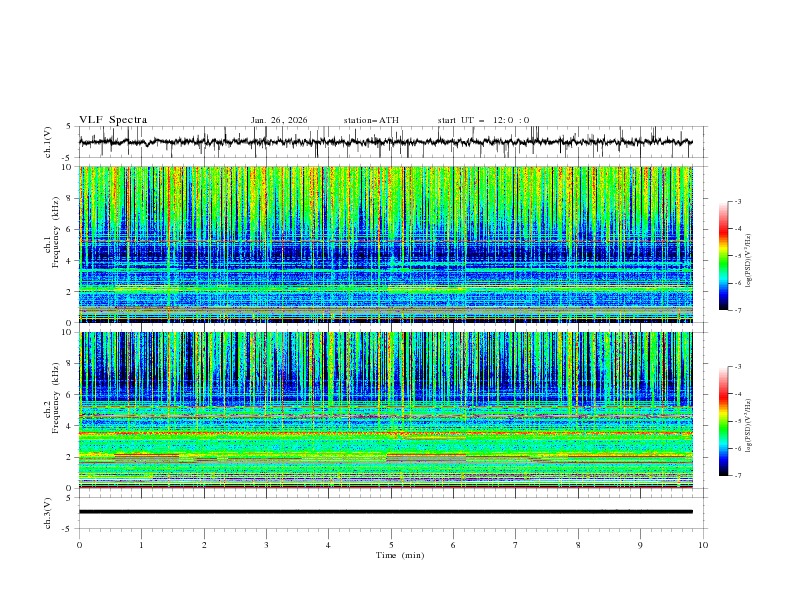
Task: Click the ch.2 color scale bar
Action: [x=723, y=421]
